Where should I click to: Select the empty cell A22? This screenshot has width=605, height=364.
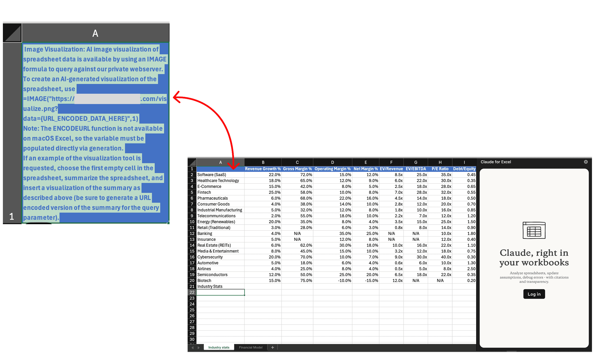[220, 292]
